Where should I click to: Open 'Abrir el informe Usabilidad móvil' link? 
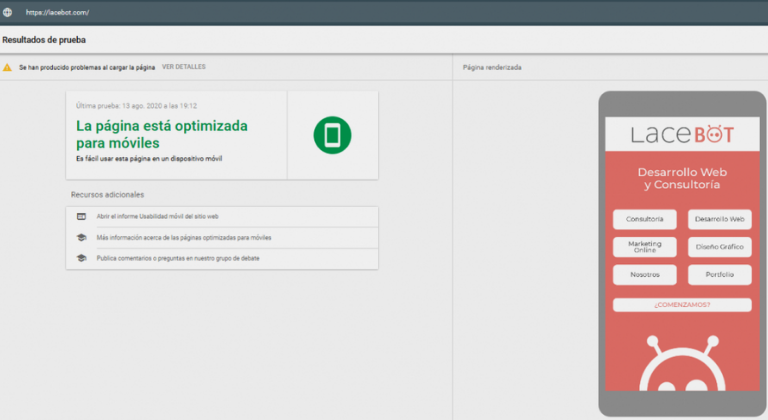click(x=157, y=217)
